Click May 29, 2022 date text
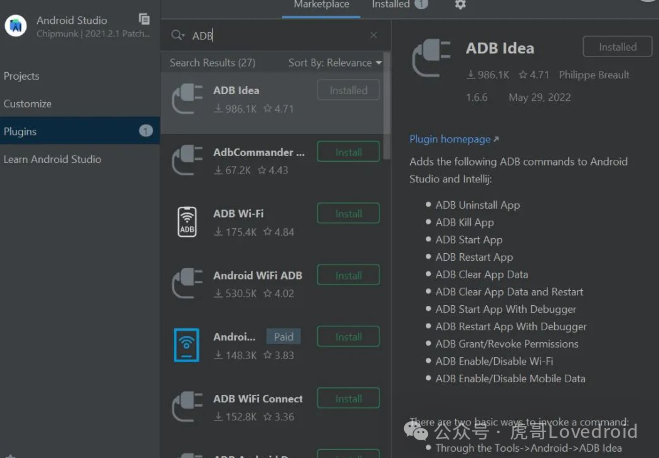659x458 pixels. click(540, 97)
